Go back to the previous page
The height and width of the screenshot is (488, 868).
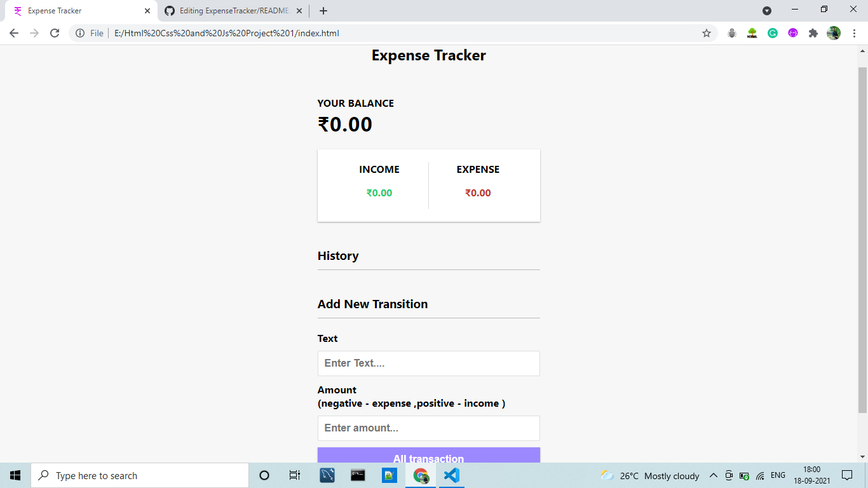pos(14,33)
